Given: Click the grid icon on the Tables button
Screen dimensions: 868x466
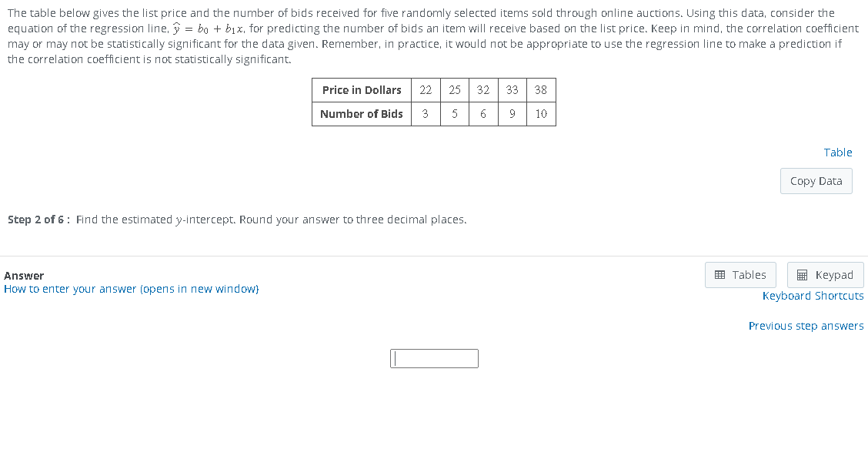Looking at the screenshot, I should [x=722, y=274].
